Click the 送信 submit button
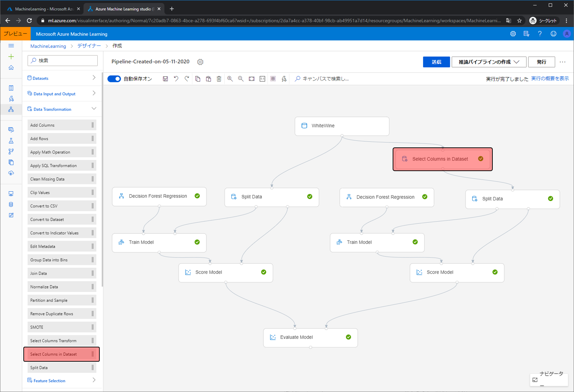The width and height of the screenshot is (574, 392). coord(436,62)
